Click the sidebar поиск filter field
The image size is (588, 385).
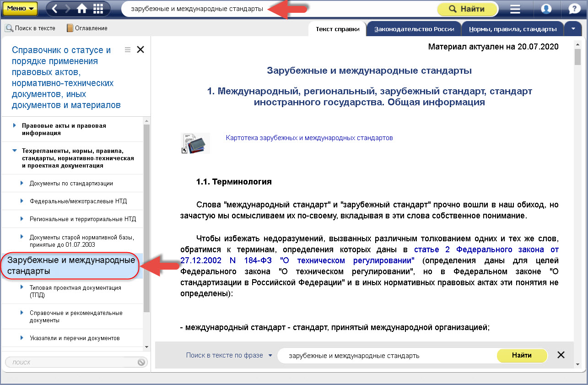(71, 362)
